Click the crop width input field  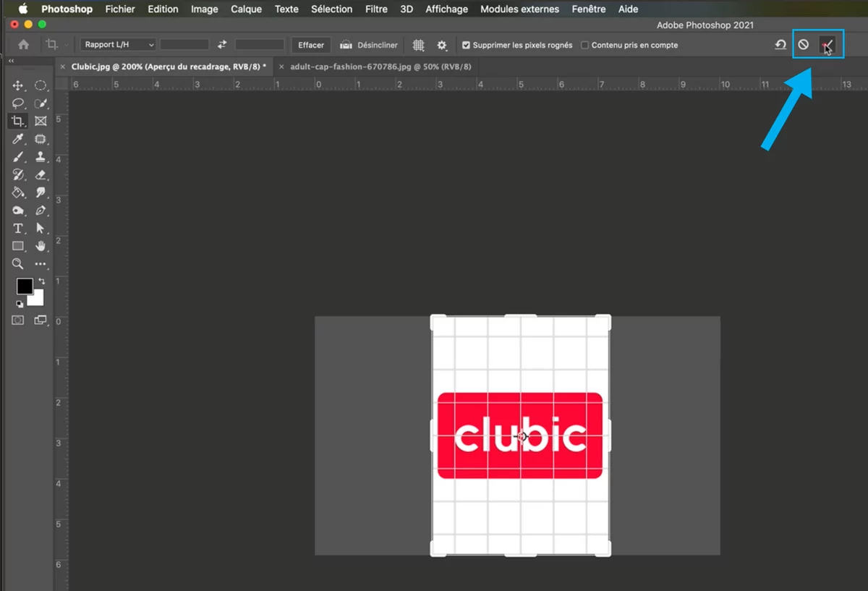pyautogui.click(x=184, y=45)
